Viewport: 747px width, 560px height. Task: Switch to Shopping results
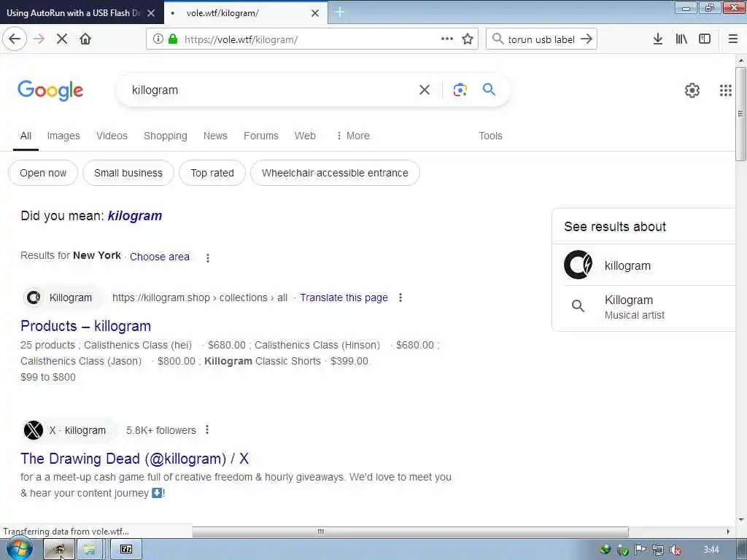point(166,136)
